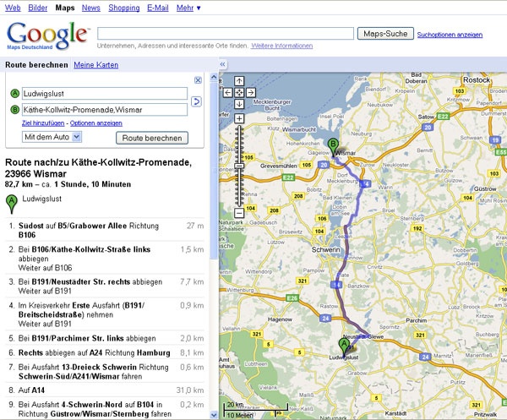Close the route input box with X
The width and height of the screenshot is (507, 420).
(x=199, y=80)
